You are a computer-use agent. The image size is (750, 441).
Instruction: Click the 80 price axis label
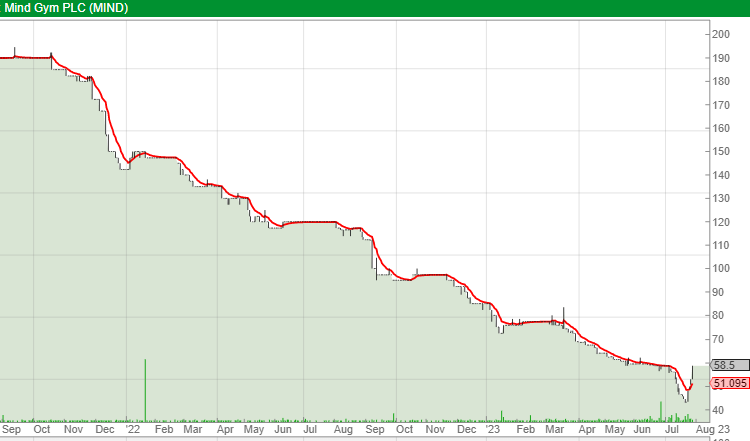(717, 315)
